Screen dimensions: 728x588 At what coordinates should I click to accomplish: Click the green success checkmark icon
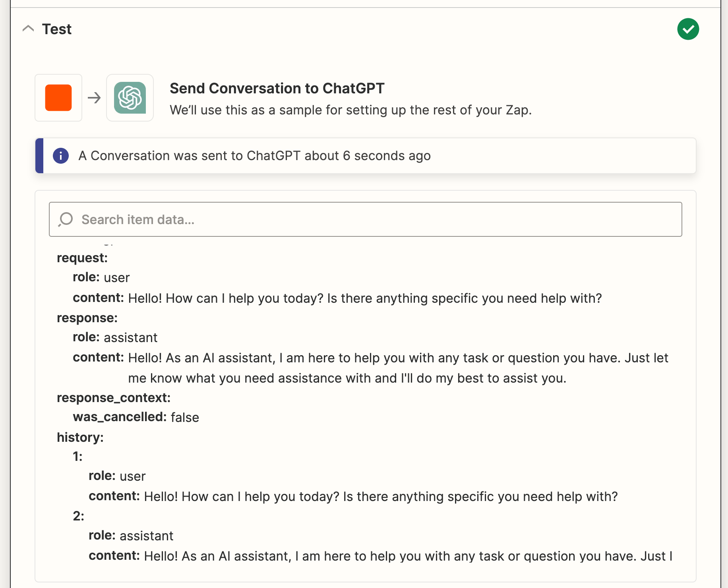tap(688, 29)
